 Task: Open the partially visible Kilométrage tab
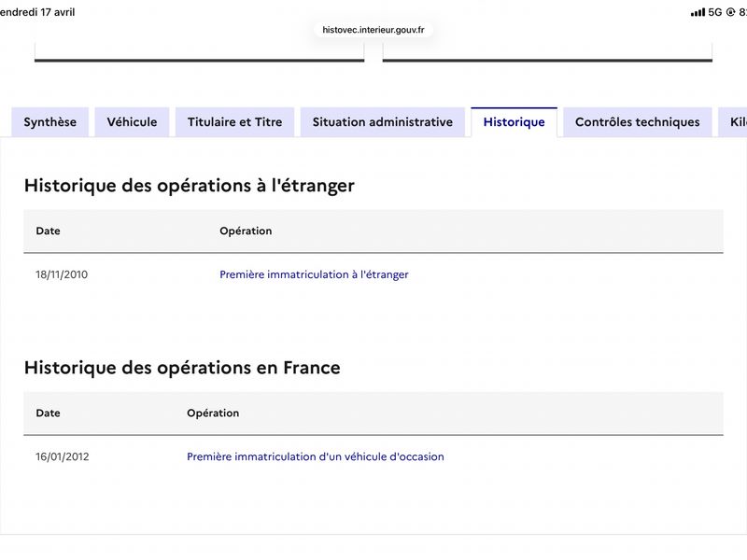(x=734, y=122)
